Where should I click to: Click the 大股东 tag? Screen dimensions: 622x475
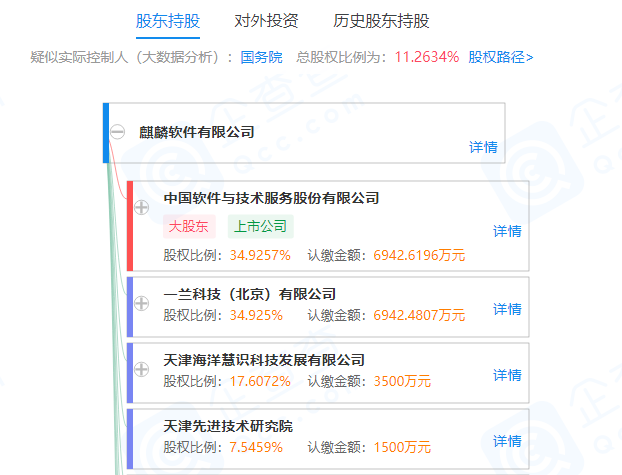189,227
